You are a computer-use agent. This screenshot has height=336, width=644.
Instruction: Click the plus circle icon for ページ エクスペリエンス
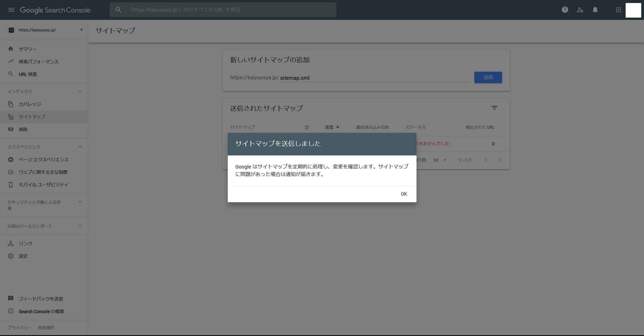(x=11, y=159)
